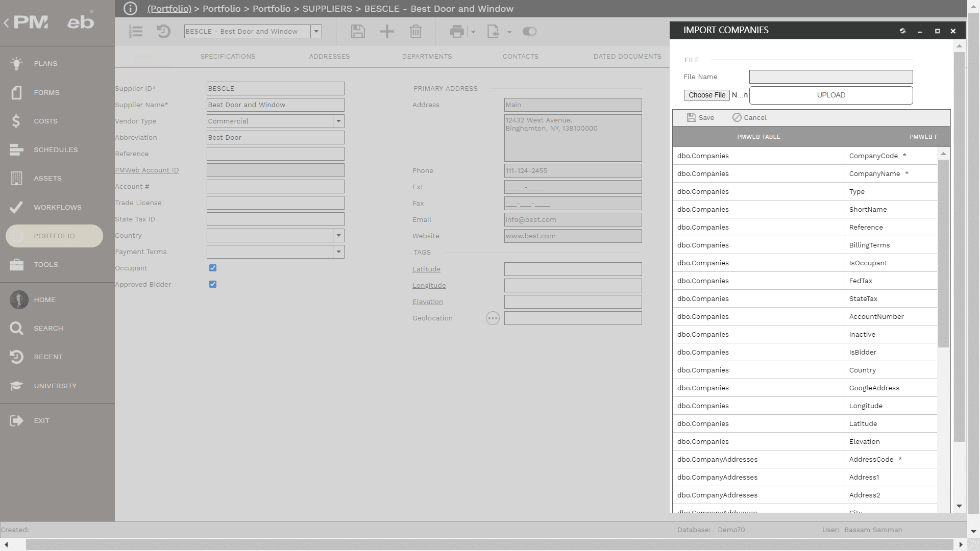The width and height of the screenshot is (980, 551).
Task: Refresh the Import Companies dialog
Action: click(902, 31)
